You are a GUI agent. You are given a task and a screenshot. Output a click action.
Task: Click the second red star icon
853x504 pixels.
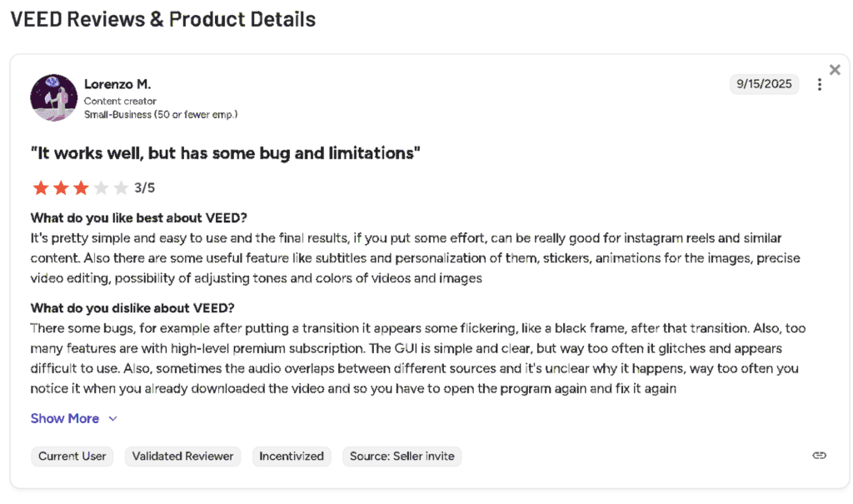coord(60,187)
